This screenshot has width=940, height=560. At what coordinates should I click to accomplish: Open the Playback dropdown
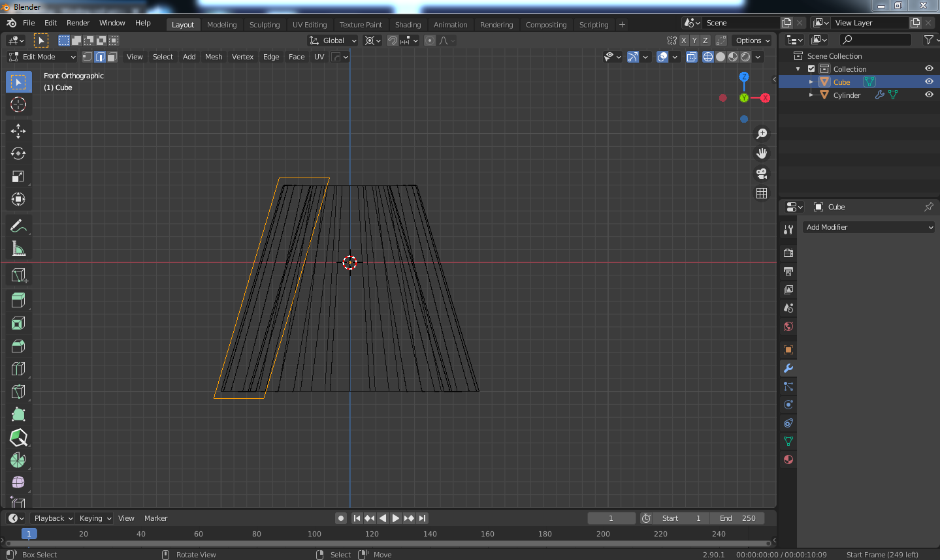pyautogui.click(x=53, y=518)
